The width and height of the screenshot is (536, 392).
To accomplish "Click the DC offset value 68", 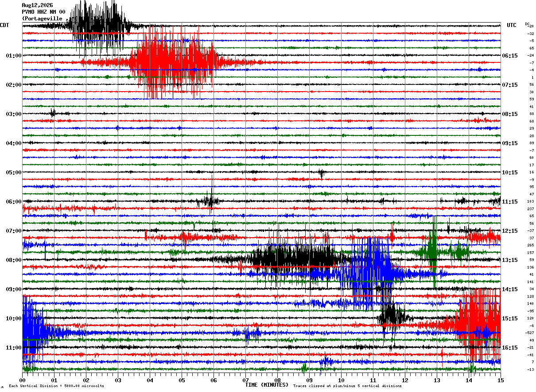I will click(532, 121).
